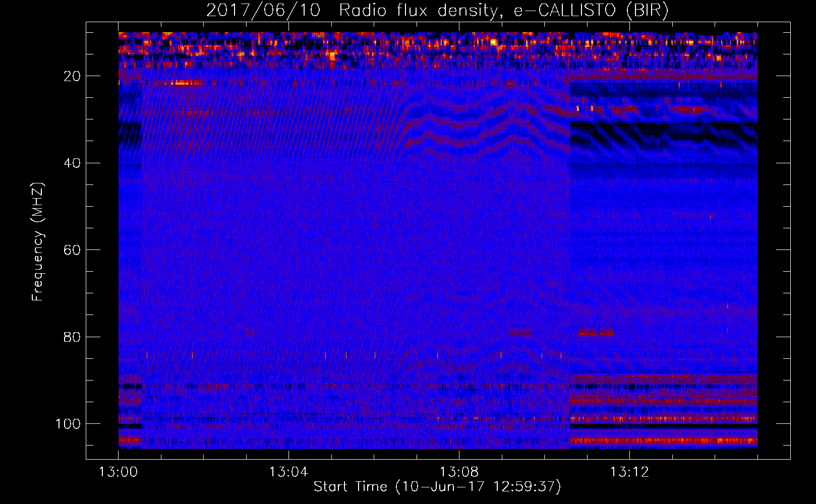Click the '13:00' time tick label

pyautogui.click(x=118, y=472)
